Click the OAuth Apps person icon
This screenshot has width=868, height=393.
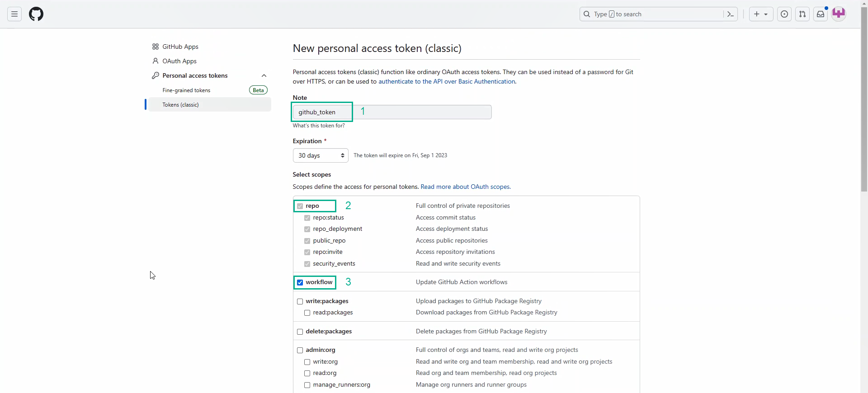pos(156,61)
